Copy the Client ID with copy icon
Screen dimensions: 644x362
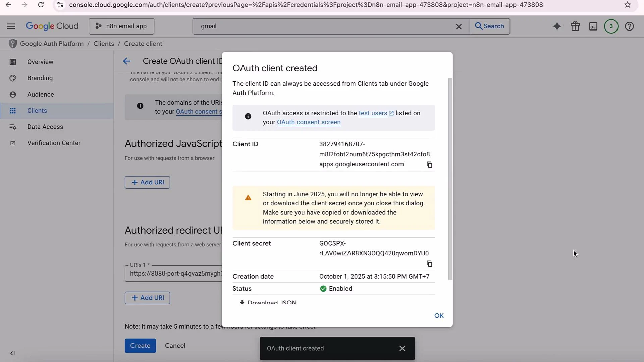point(429,165)
